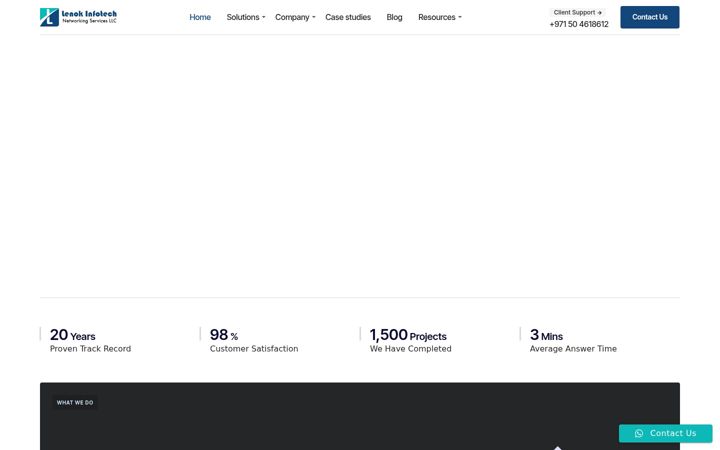
Task: Select the 3 Mins statistic
Action: (546, 335)
